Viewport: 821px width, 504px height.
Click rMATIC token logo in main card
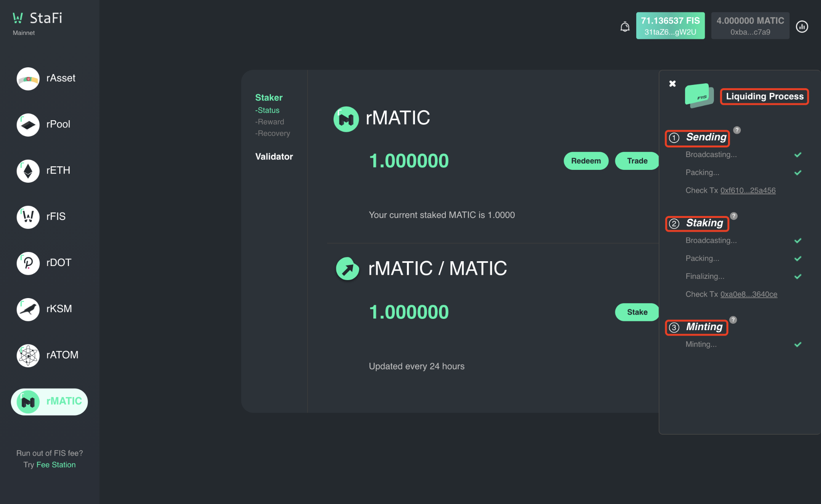point(346,119)
